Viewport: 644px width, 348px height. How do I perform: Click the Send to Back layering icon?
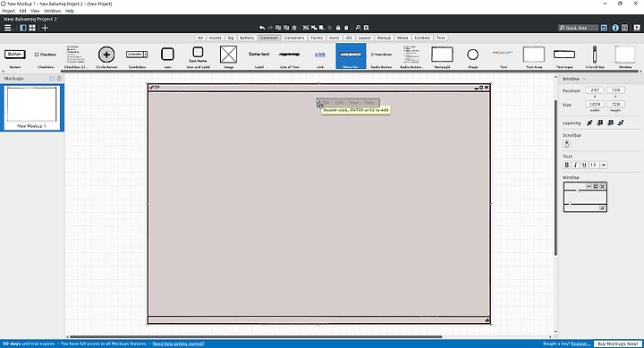(621, 123)
